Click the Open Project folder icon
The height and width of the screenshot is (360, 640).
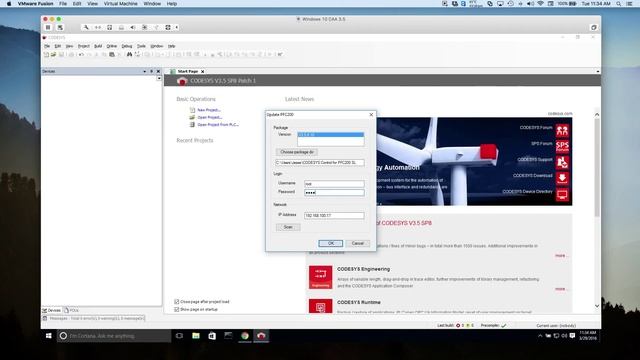192,117
